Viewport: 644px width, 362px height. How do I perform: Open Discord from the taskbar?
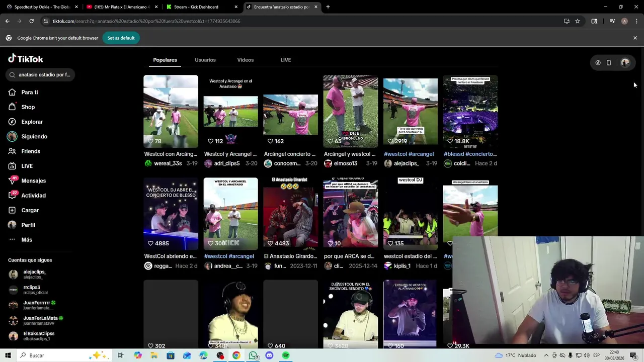point(269,355)
